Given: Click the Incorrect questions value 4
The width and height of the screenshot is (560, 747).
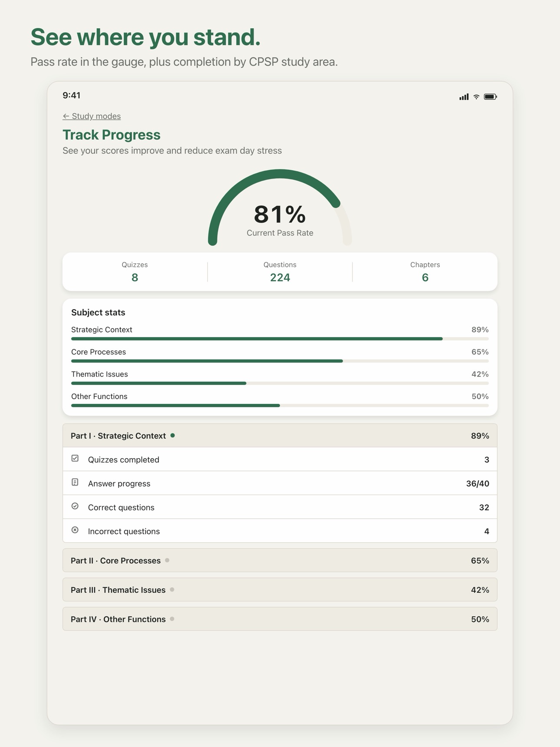Looking at the screenshot, I should pyautogui.click(x=487, y=531).
